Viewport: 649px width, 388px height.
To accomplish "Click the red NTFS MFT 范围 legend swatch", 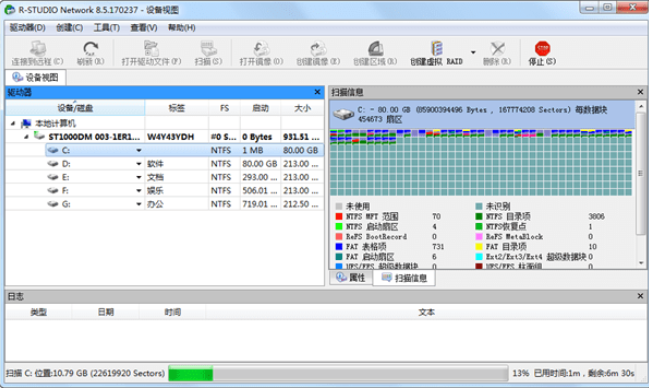I will point(339,216).
